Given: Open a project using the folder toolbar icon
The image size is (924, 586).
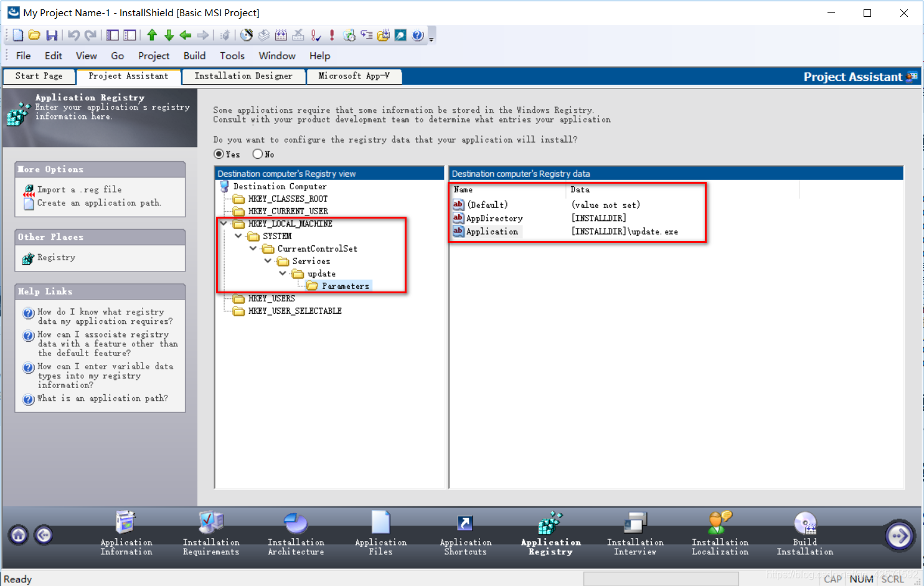Looking at the screenshot, I should [x=34, y=35].
